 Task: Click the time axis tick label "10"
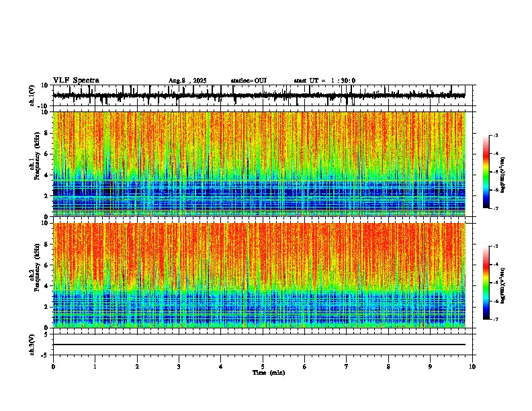[472, 367]
